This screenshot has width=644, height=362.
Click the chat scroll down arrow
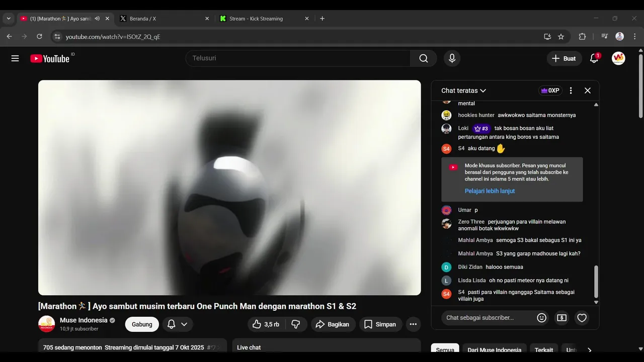tap(597, 303)
